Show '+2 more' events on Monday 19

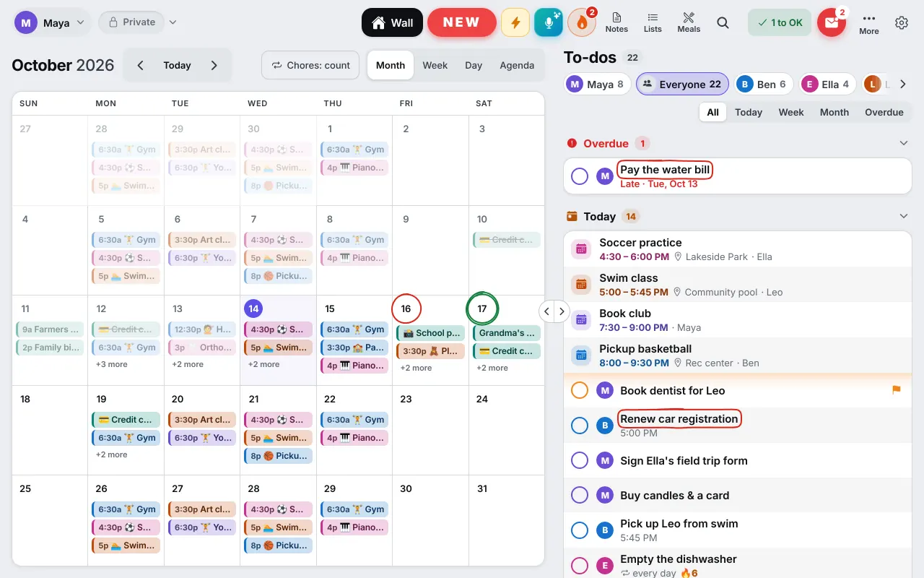pyautogui.click(x=112, y=454)
